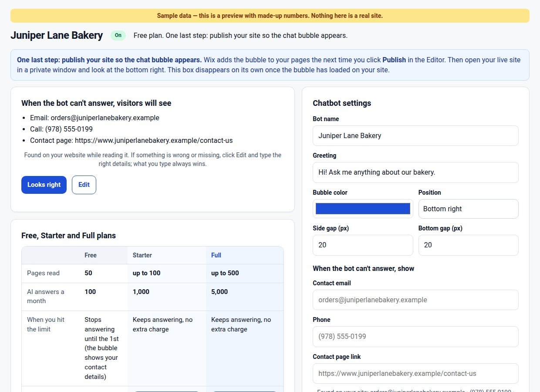
Task: Click the Juniper Lane Bakery page title
Action: [57, 35]
